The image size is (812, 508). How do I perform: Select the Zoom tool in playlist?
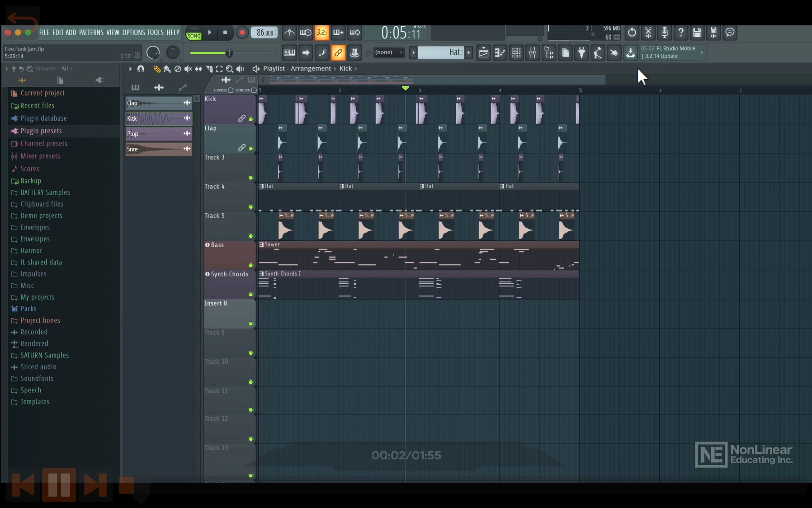(230, 69)
